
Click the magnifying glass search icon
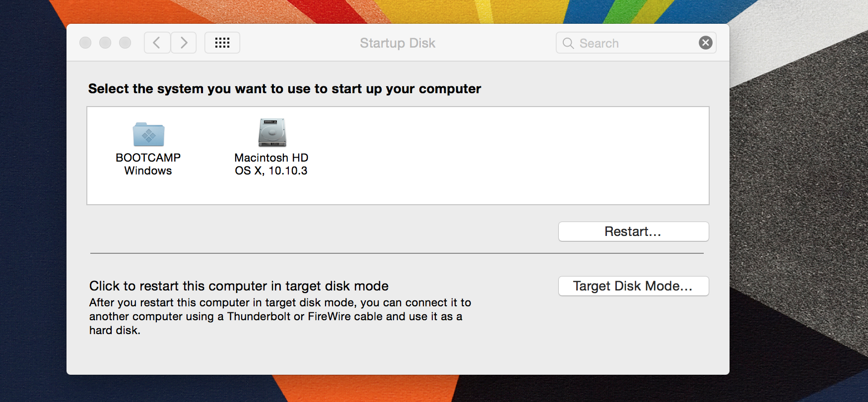(x=568, y=43)
